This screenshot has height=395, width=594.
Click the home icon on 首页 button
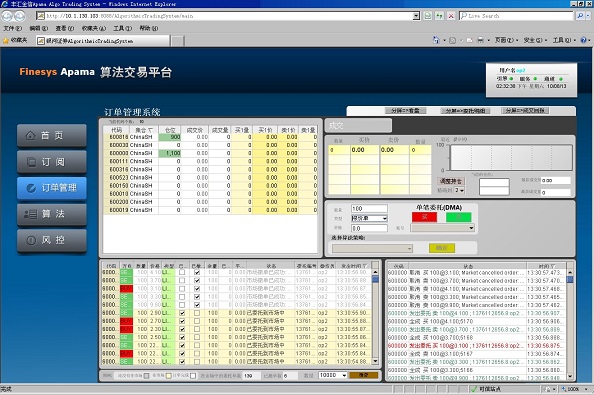click(31, 135)
